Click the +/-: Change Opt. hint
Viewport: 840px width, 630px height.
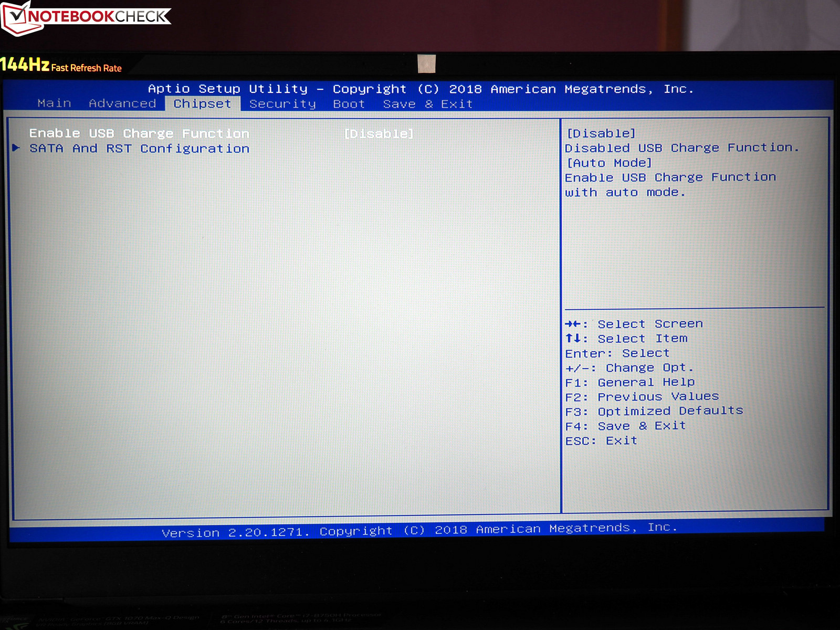pos(629,367)
